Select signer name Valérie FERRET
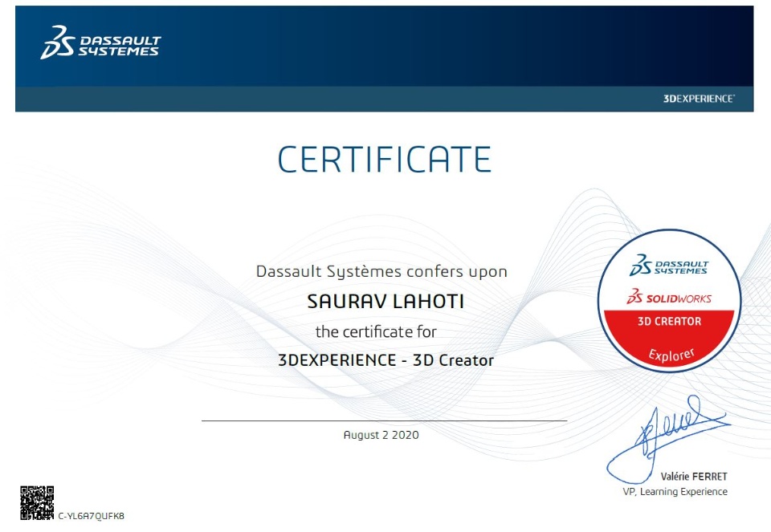This screenshot has width=771, height=532. 694,477
